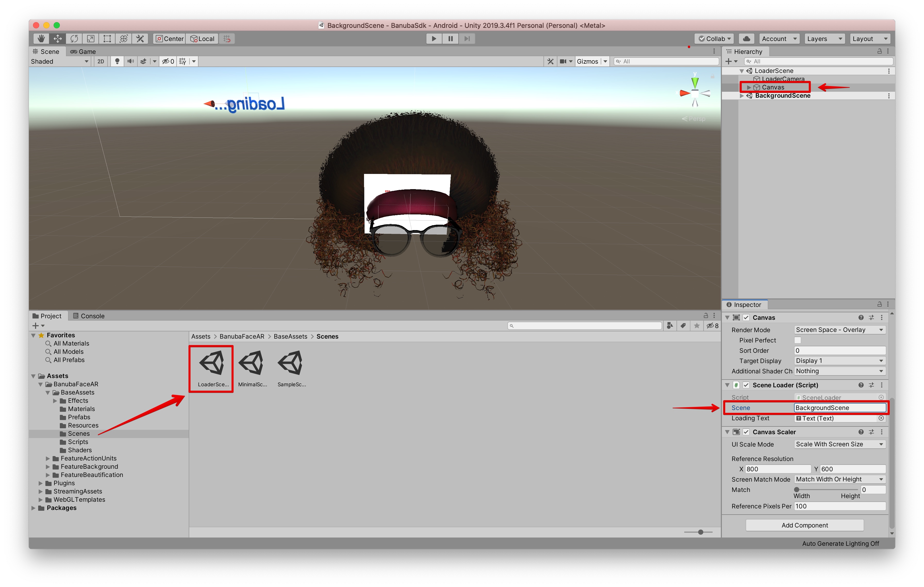Expand Canvas object in Hierarchy

click(749, 87)
